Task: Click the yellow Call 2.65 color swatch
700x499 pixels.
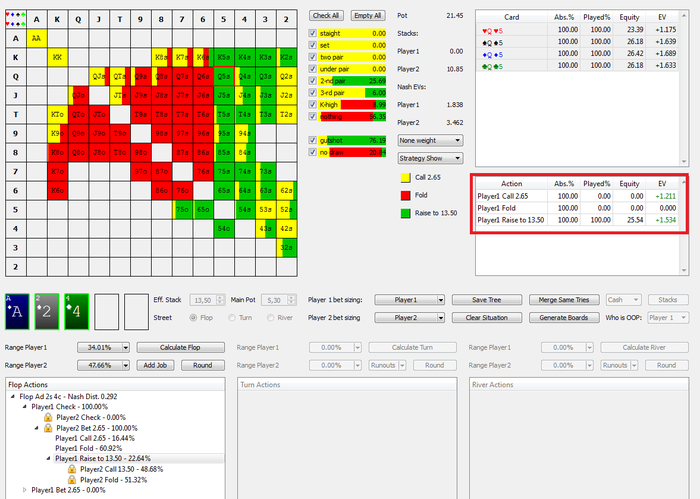Action: click(x=405, y=177)
